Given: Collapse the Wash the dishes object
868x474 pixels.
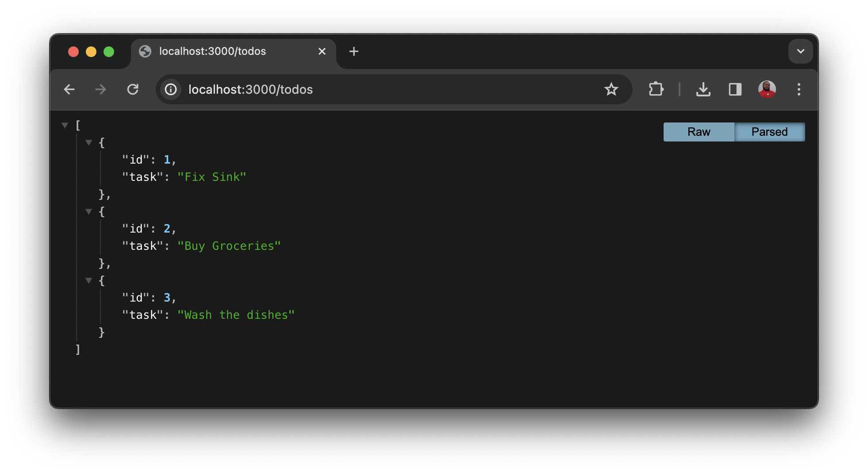Looking at the screenshot, I should click(88, 280).
